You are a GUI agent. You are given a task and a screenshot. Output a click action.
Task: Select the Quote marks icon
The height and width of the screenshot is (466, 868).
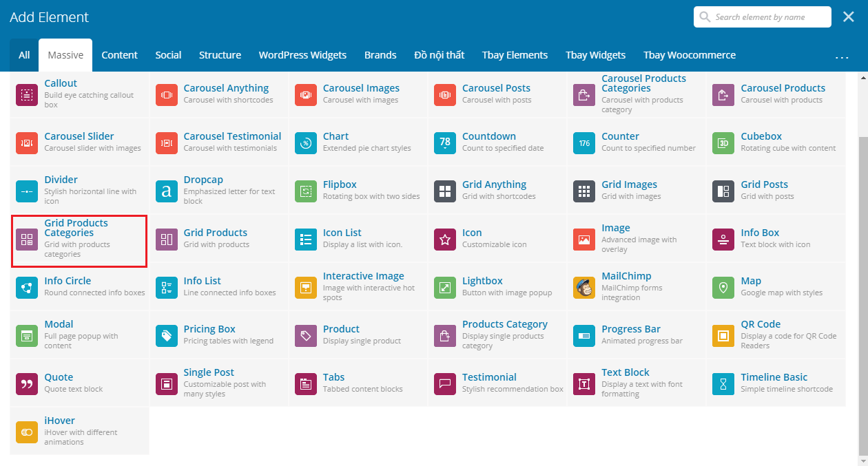coord(27,384)
